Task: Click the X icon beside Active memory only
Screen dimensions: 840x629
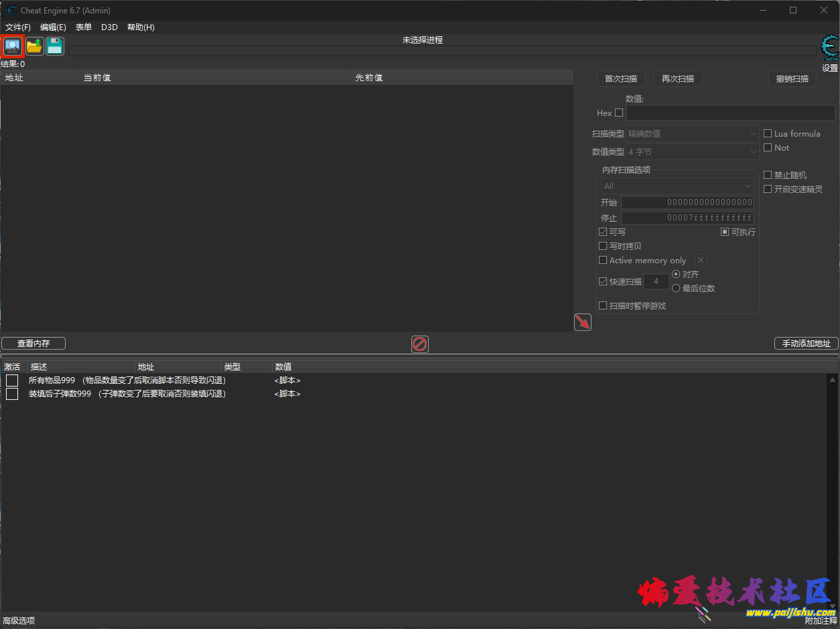Action: pos(700,260)
